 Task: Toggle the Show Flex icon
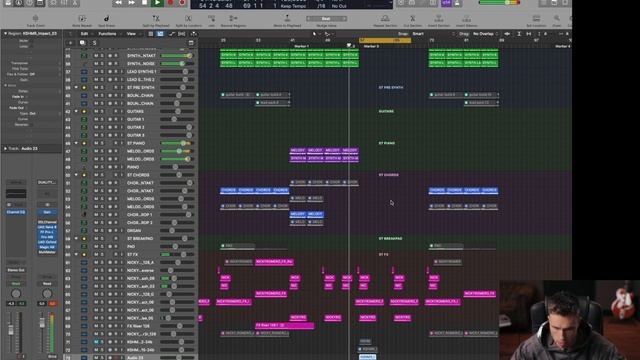click(x=182, y=34)
